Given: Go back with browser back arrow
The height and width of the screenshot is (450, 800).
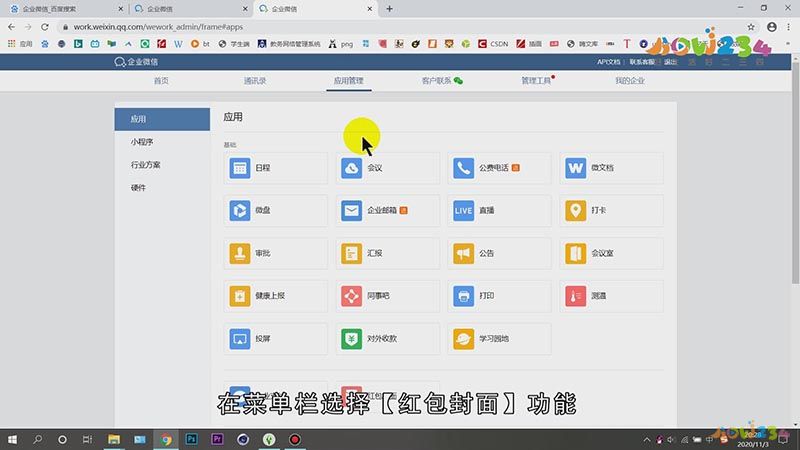Looking at the screenshot, I should (x=11, y=27).
